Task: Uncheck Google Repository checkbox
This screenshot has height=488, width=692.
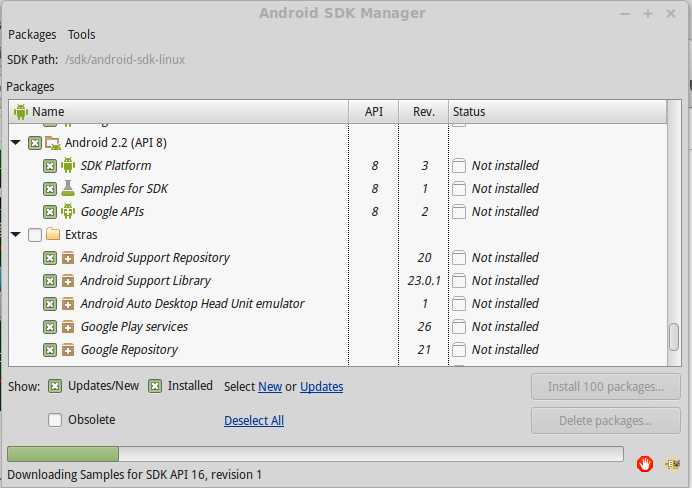Action: [x=50, y=349]
